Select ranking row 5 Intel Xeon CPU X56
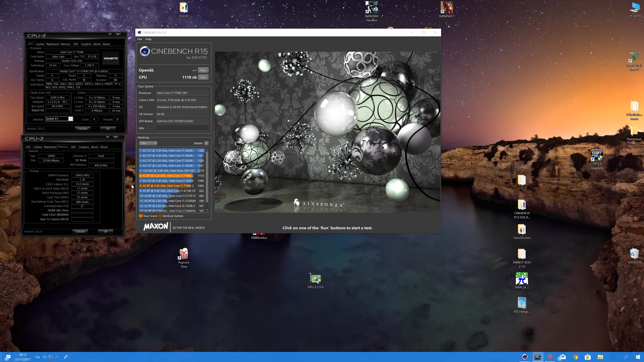The width and height of the screenshot is (644, 362). coord(172,171)
